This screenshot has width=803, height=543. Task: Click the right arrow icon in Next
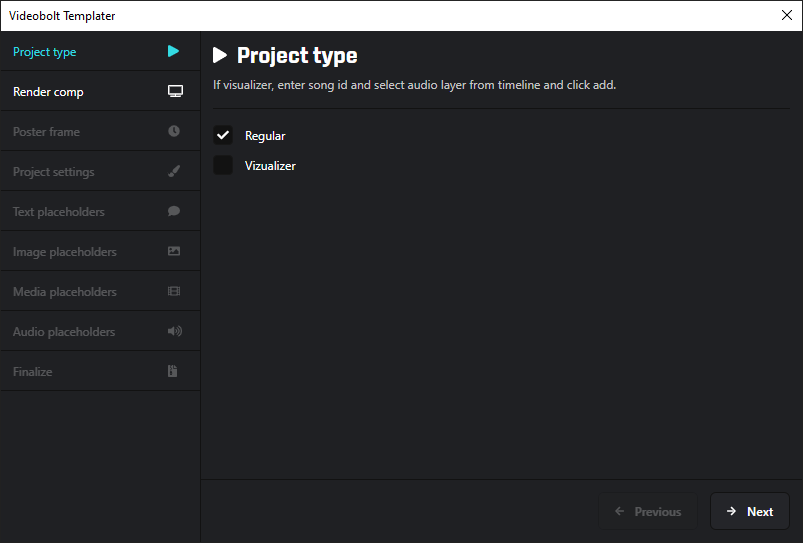(x=731, y=511)
